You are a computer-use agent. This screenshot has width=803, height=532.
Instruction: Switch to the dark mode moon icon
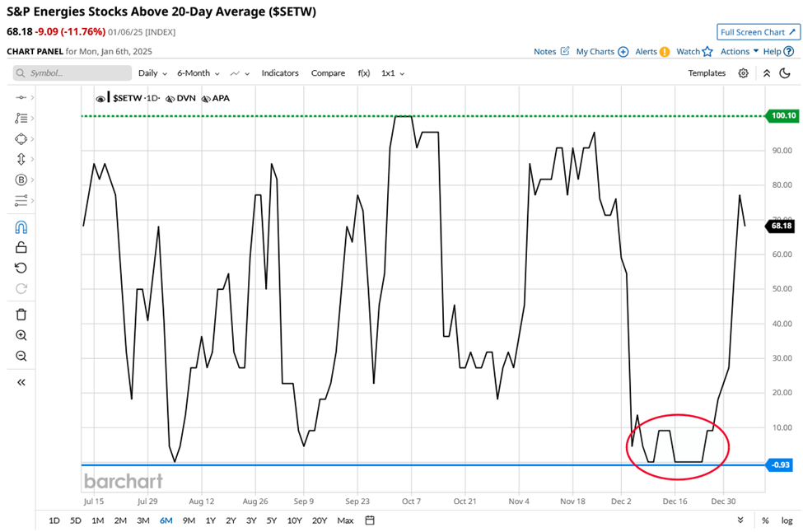point(785,73)
